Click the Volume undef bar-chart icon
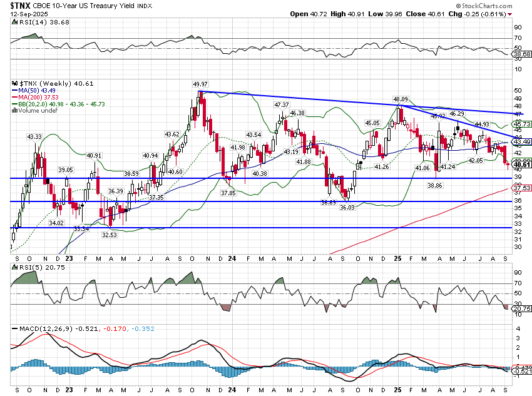Screen dimensions: 532x396 tap(14, 111)
